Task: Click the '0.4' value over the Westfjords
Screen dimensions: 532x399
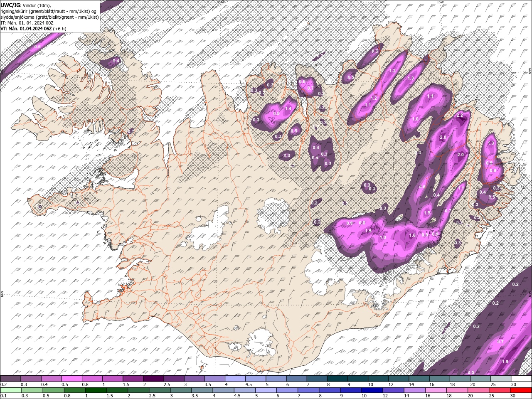Action: click(116, 61)
